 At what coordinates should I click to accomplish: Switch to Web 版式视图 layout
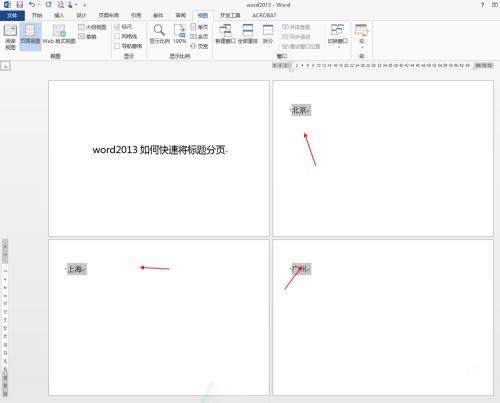coord(59,35)
